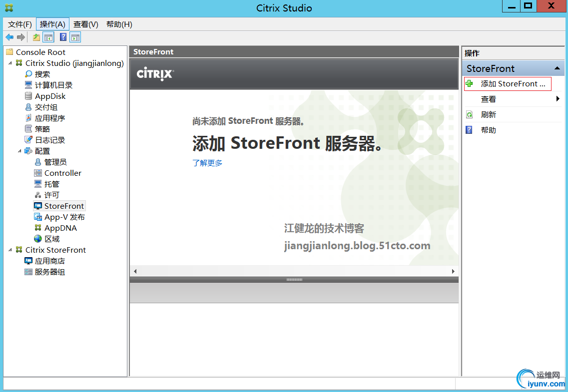This screenshot has width=568, height=392.
Task: Click the 刷新 refresh icon in actions pane
Action: pyautogui.click(x=469, y=115)
